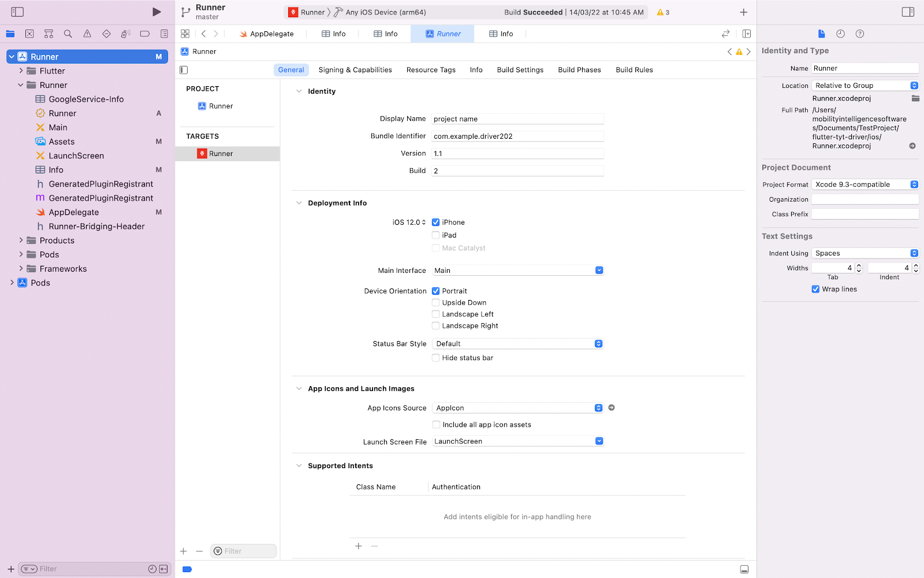Open the Source Control navigator icon
Viewport: 924px width, 578px height.
pyautogui.click(x=29, y=34)
